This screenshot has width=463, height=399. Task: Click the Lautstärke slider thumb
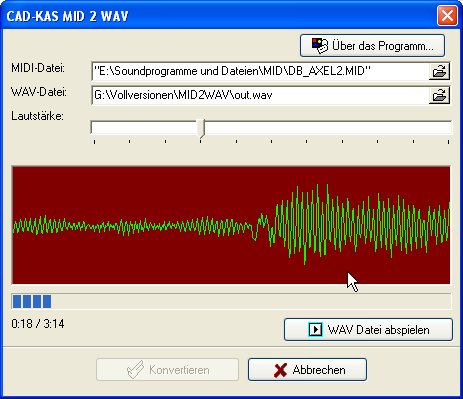(x=201, y=128)
